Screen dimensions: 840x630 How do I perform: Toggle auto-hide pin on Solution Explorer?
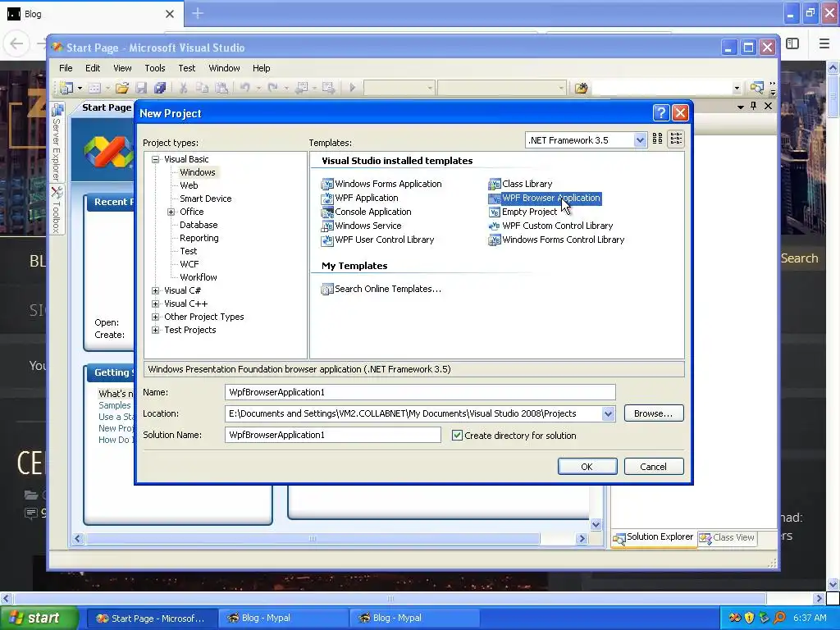click(753, 106)
